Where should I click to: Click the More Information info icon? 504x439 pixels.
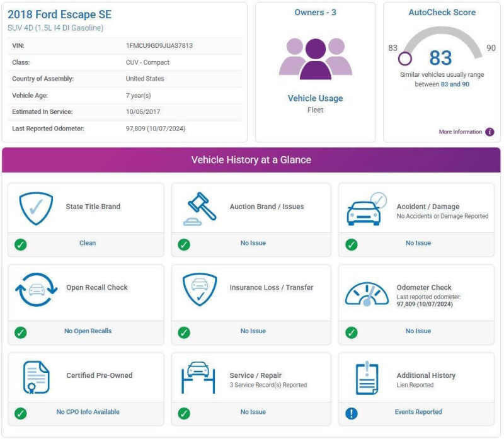click(490, 132)
